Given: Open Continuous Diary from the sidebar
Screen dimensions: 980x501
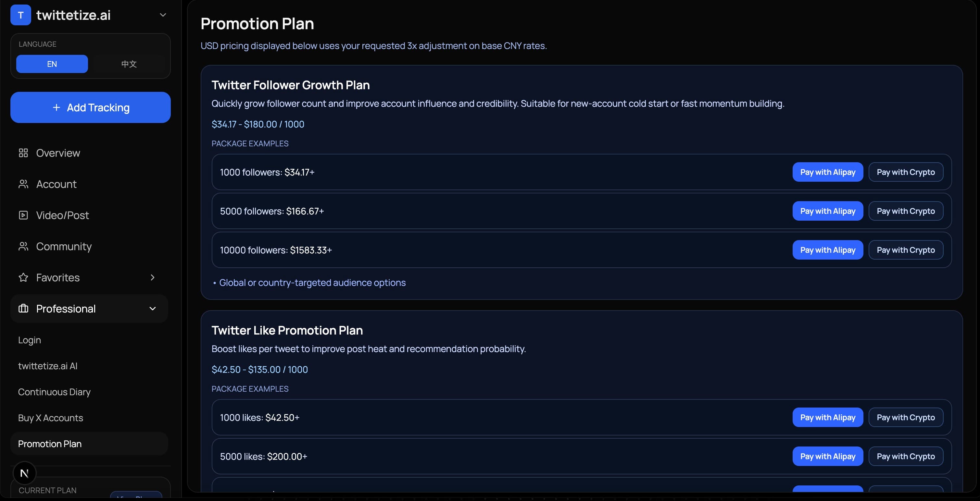Looking at the screenshot, I should (x=54, y=392).
